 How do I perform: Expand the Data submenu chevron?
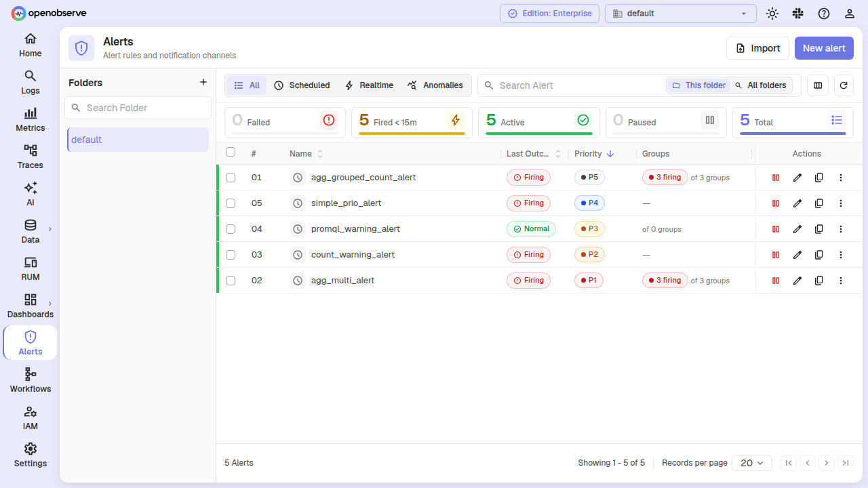coord(50,229)
